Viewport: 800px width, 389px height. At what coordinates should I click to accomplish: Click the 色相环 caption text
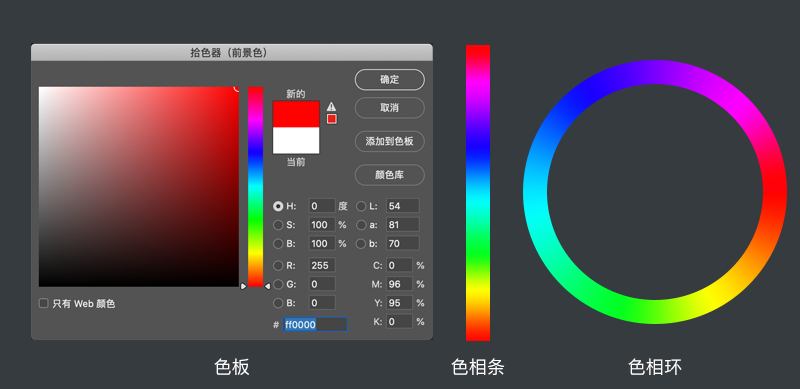pos(655,367)
